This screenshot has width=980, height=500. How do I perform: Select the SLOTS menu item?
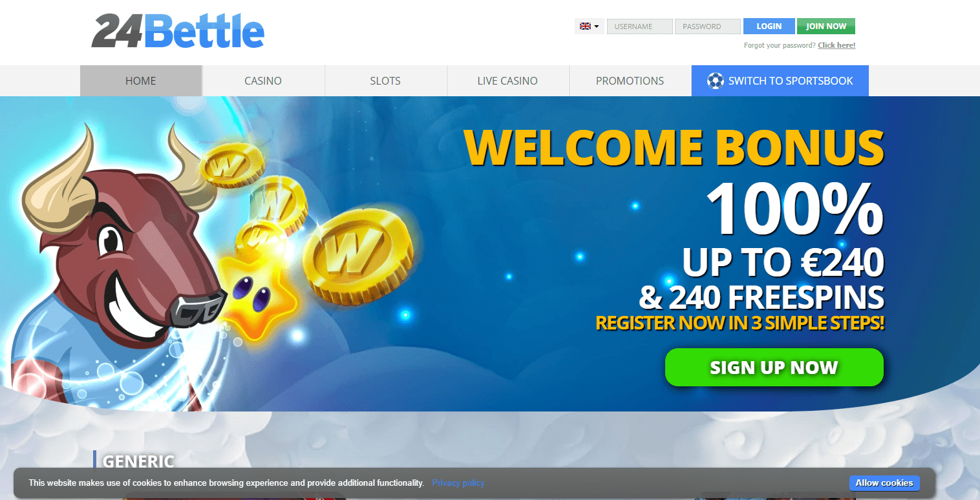pos(385,81)
